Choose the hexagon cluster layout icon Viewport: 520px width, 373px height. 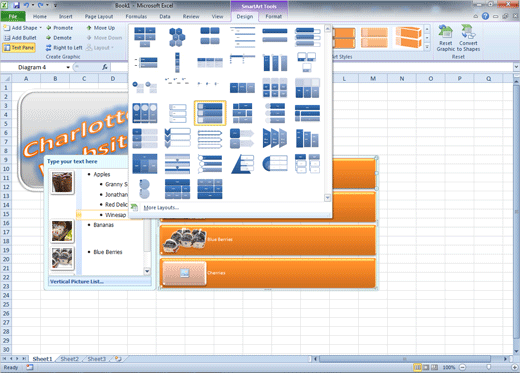177,37
